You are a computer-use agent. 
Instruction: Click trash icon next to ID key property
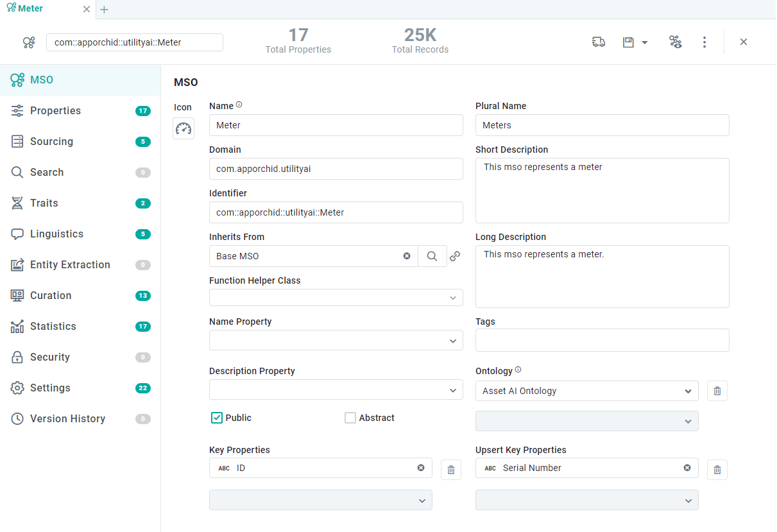(x=450, y=470)
